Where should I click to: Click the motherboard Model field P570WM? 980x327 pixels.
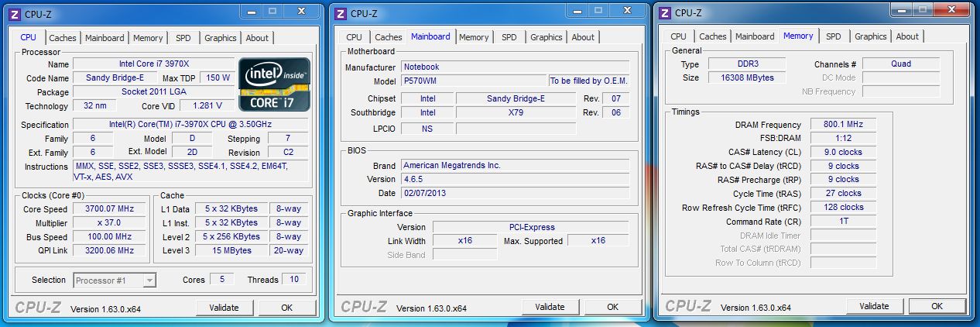pos(473,81)
